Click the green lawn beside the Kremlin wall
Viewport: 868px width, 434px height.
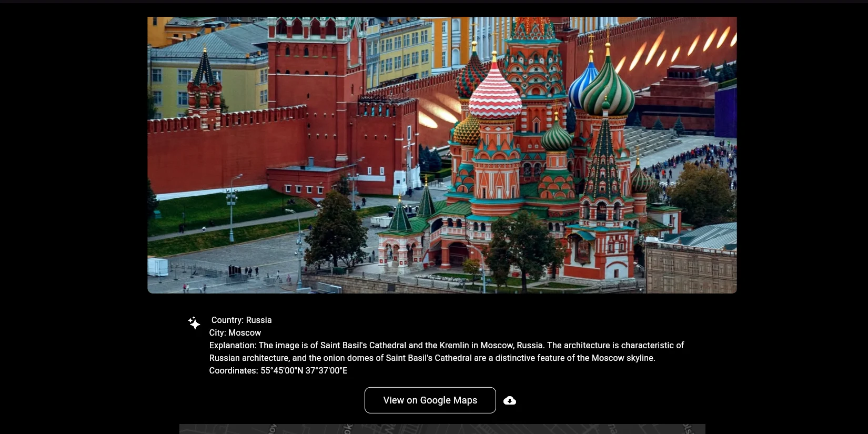coord(210,210)
